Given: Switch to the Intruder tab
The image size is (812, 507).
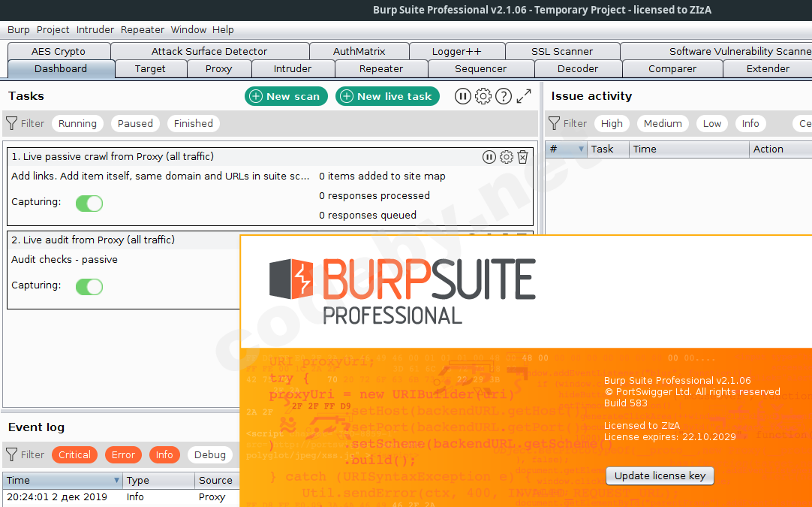Looking at the screenshot, I should coord(293,69).
